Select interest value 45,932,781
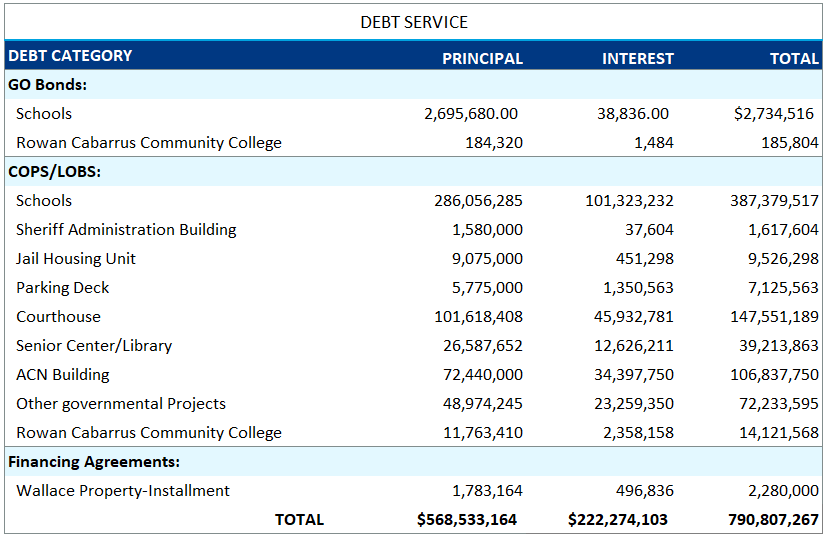The width and height of the screenshot is (828, 538). click(634, 317)
